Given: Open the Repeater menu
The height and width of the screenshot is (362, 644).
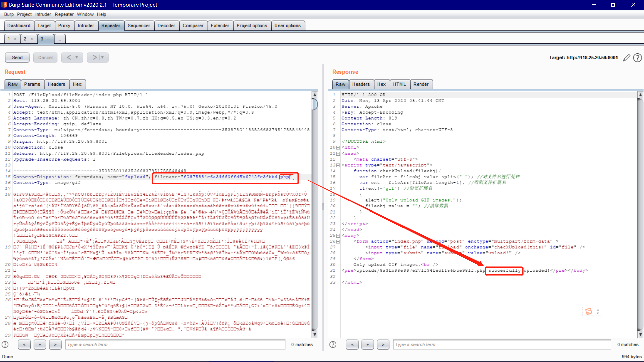Looking at the screenshot, I should pos(64,14).
